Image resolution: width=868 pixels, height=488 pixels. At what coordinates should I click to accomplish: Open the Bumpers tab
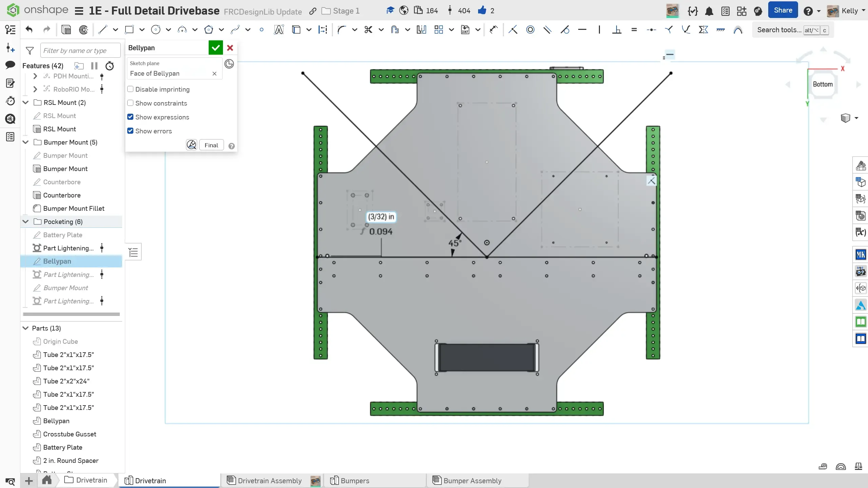(x=355, y=481)
